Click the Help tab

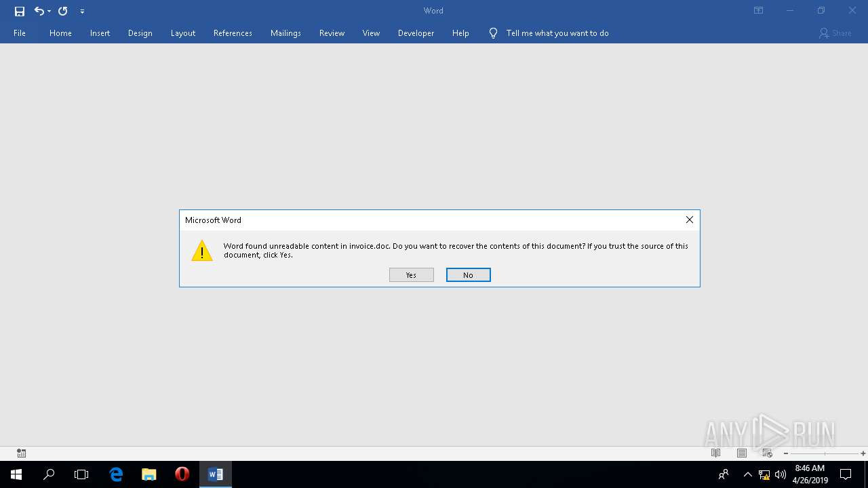(x=460, y=33)
